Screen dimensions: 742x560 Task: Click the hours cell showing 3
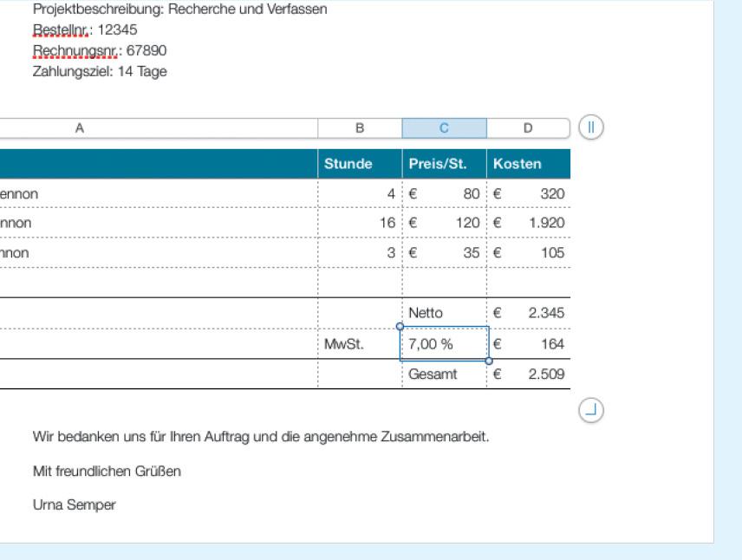coord(360,253)
